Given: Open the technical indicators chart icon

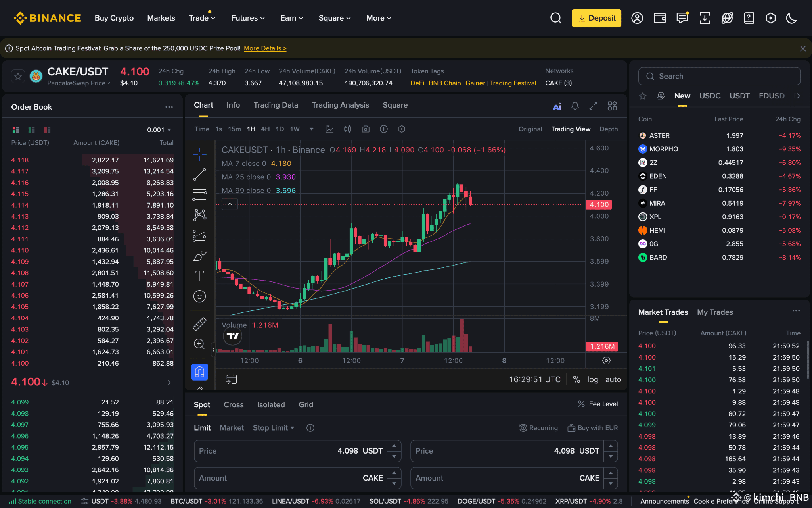Looking at the screenshot, I should 329,129.
